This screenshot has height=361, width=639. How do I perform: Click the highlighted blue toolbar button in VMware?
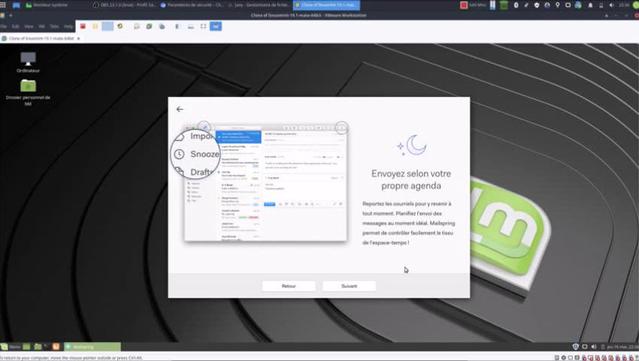(108, 26)
